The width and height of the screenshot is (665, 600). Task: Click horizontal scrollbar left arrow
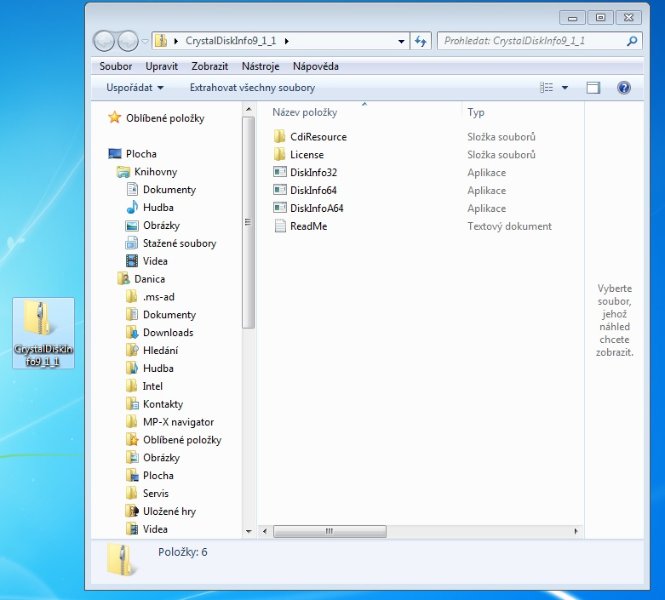(265, 531)
